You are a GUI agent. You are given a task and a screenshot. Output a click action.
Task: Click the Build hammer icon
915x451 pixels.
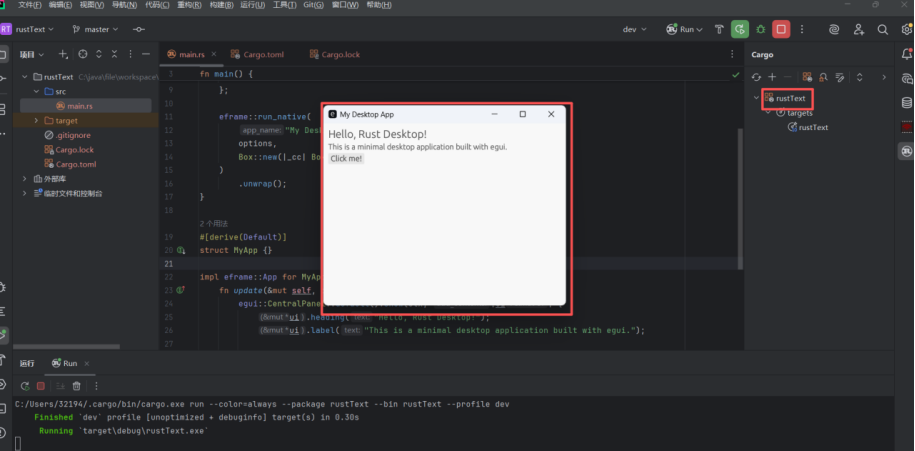[x=719, y=29]
